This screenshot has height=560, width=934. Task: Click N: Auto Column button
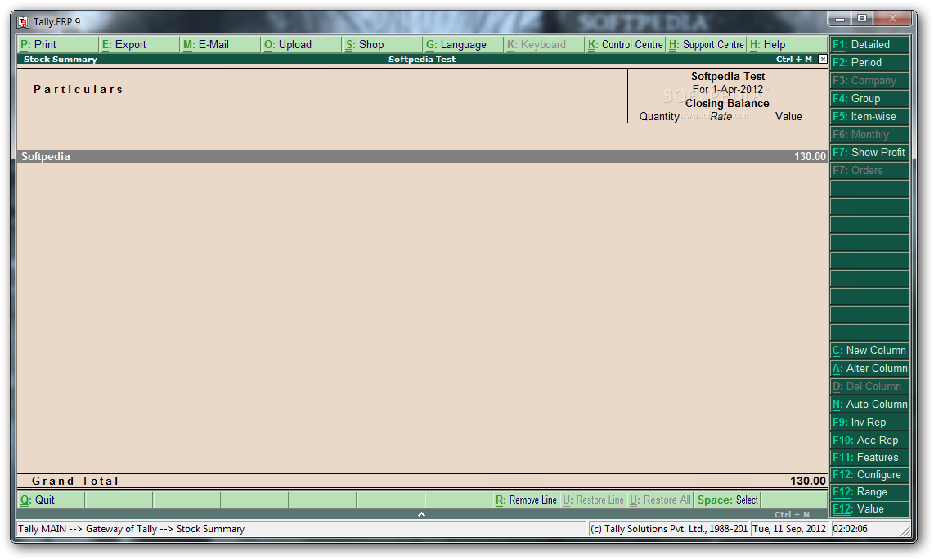(869, 404)
